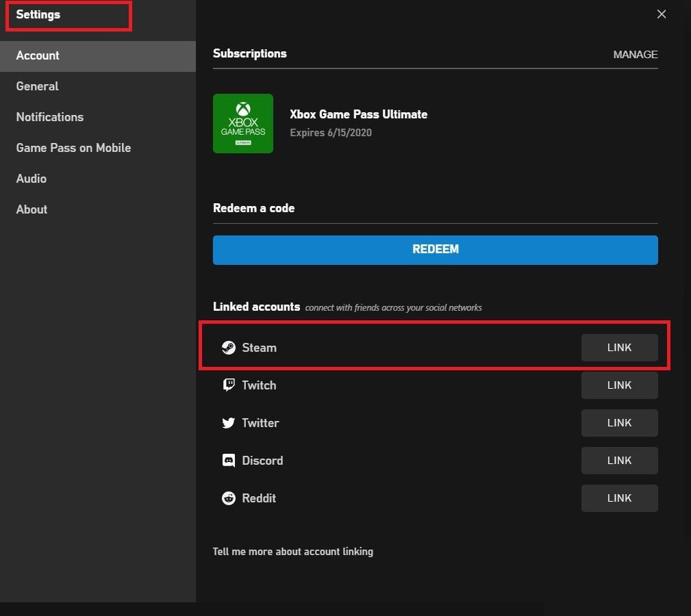Click the Twitch logo icon
This screenshot has width=691, height=616.
click(228, 385)
